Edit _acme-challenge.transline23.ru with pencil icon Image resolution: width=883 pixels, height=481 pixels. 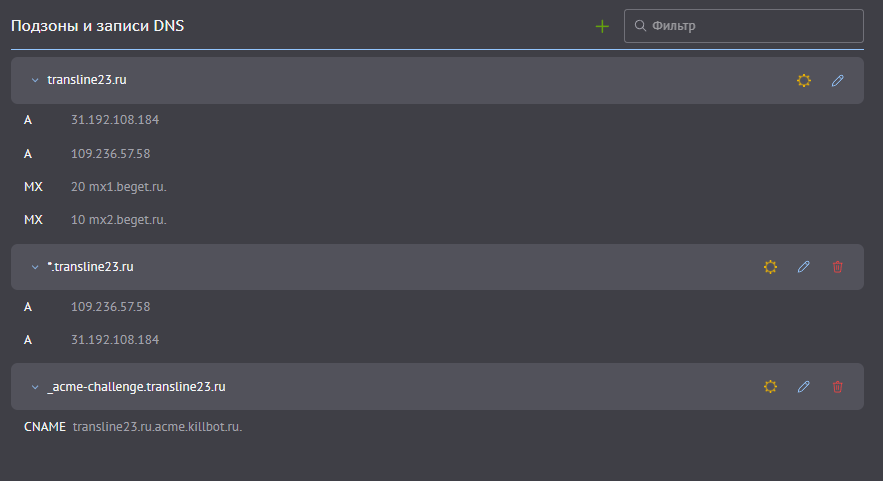804,386
